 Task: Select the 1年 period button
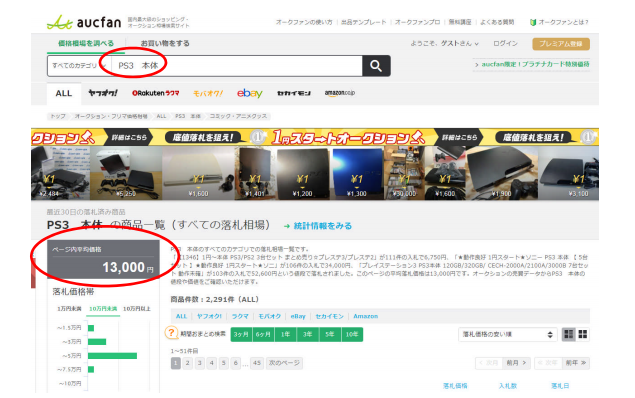tap(285, 334)
